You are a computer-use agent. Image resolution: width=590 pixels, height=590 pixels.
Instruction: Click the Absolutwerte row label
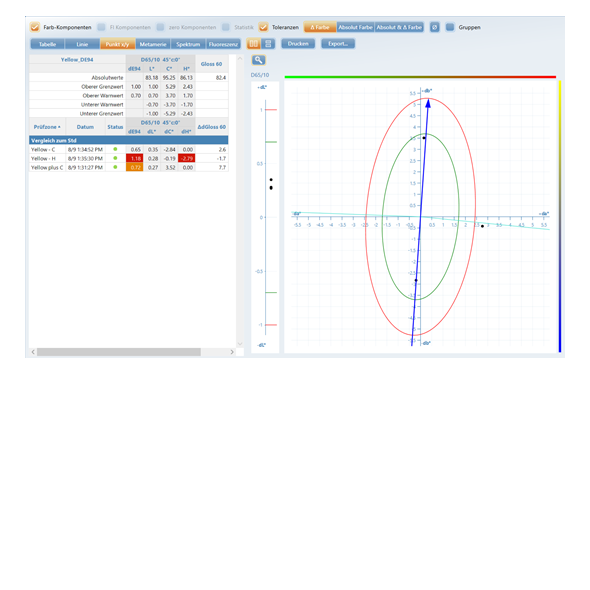pyautogui.click(x=107, y=78)
